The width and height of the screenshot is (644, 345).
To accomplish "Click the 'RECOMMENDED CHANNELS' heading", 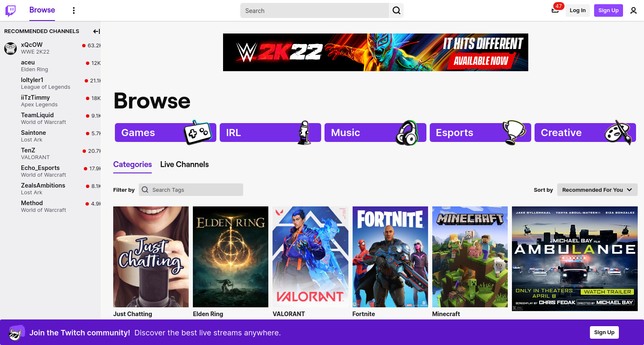I will tap(42, 31).
